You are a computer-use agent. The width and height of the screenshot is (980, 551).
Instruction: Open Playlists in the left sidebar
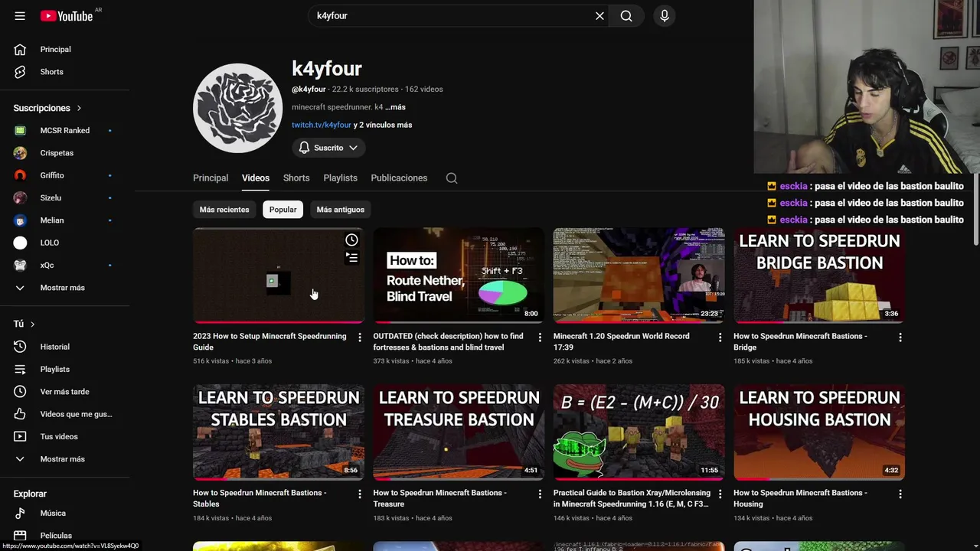pos(65,369)
